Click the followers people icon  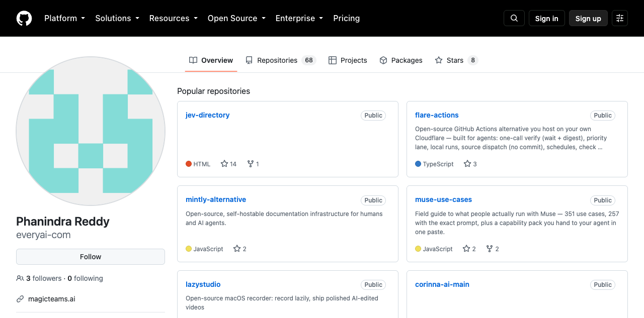click(20, 278)
